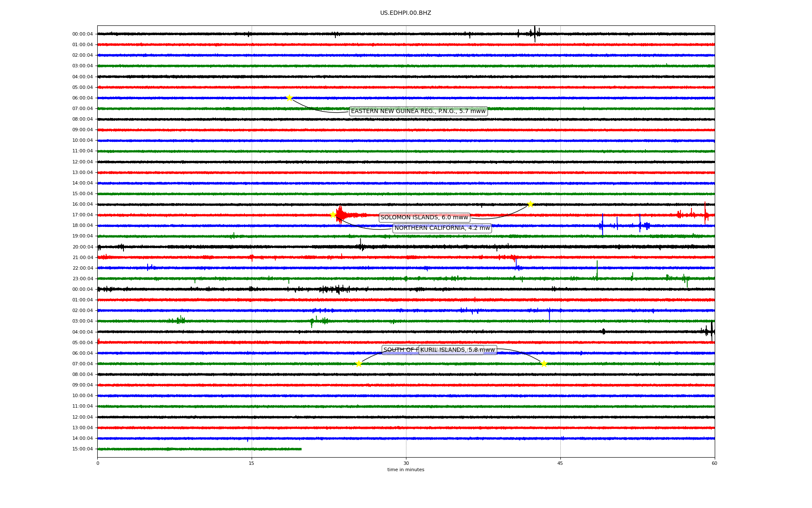Click the 23:00:04 row time label
Viewport: 812px width, 508px height.
(x=82, y=279)
